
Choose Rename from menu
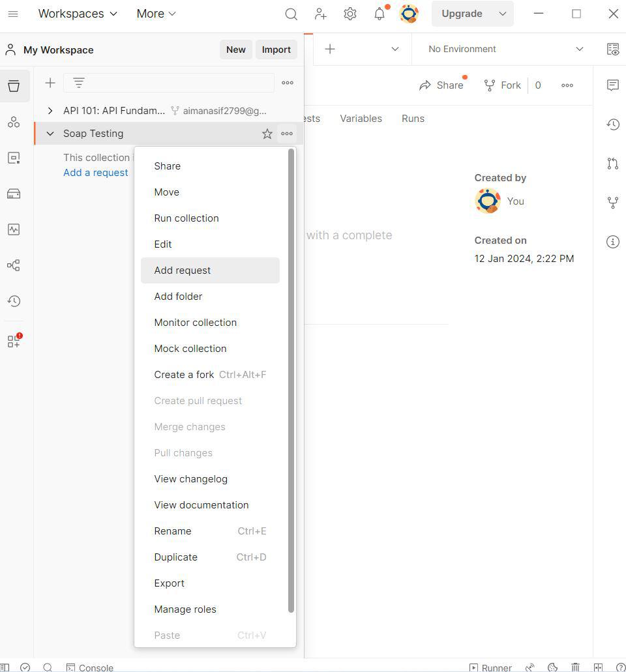(x=210, y=531)
